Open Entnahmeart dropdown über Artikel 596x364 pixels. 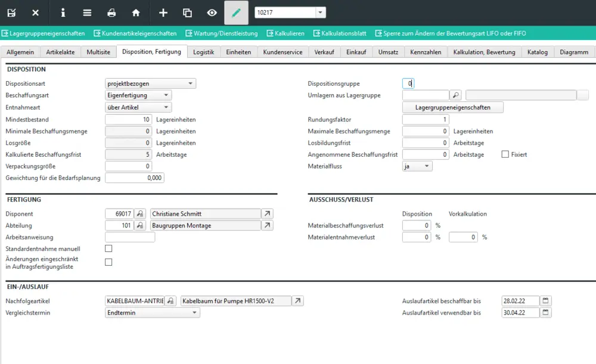click(138, 107)
